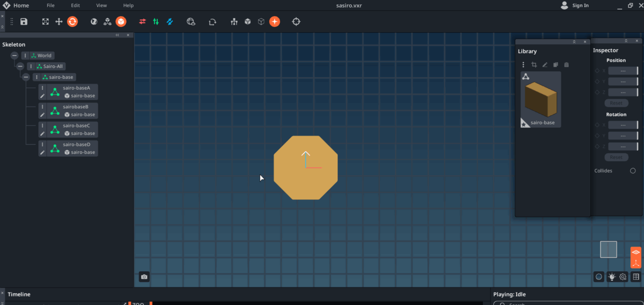This screenshot has height=305, width=644.
Task: Click the green vertical swap arrows icon
Action: 156,21
